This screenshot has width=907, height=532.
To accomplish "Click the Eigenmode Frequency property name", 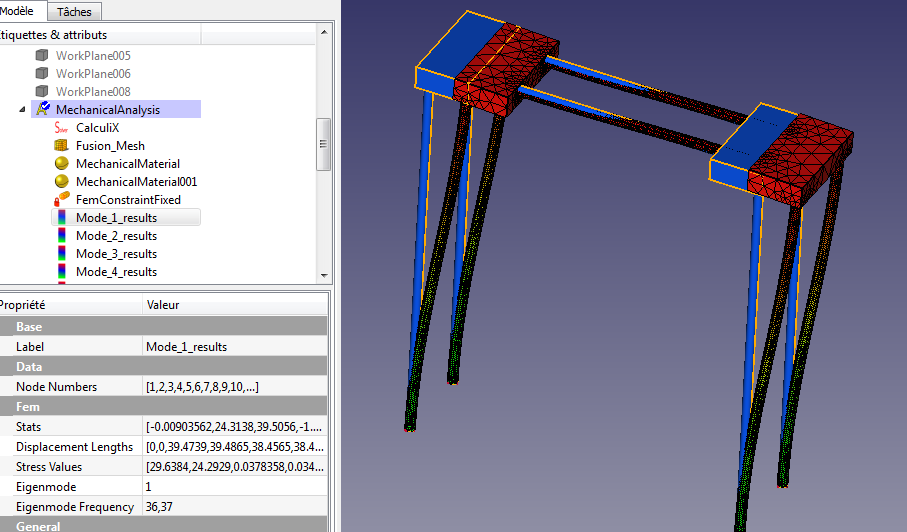I will tap(75, 507).
